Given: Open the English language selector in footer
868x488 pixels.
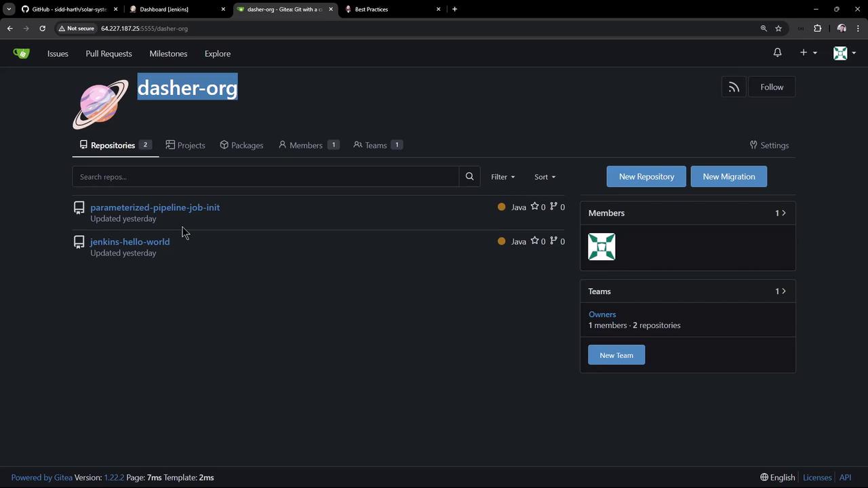Looking at the screenshot, I should [x=777, y=477].
